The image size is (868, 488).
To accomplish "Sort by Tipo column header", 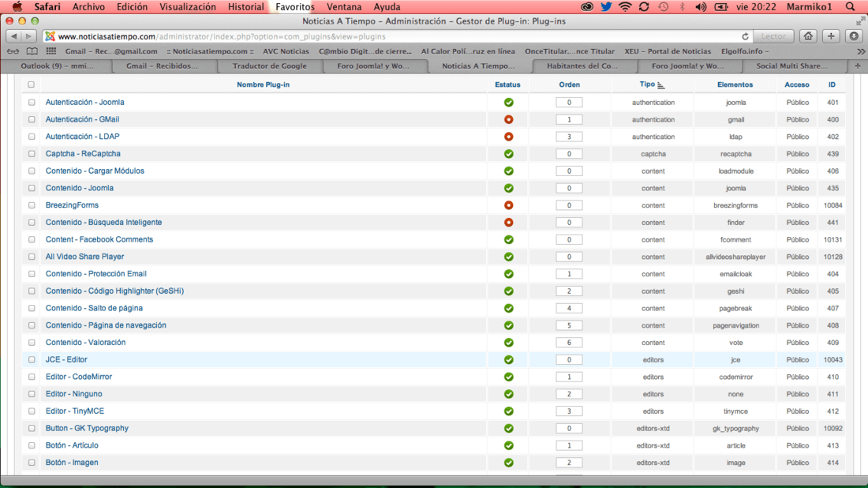I will 647,84.
